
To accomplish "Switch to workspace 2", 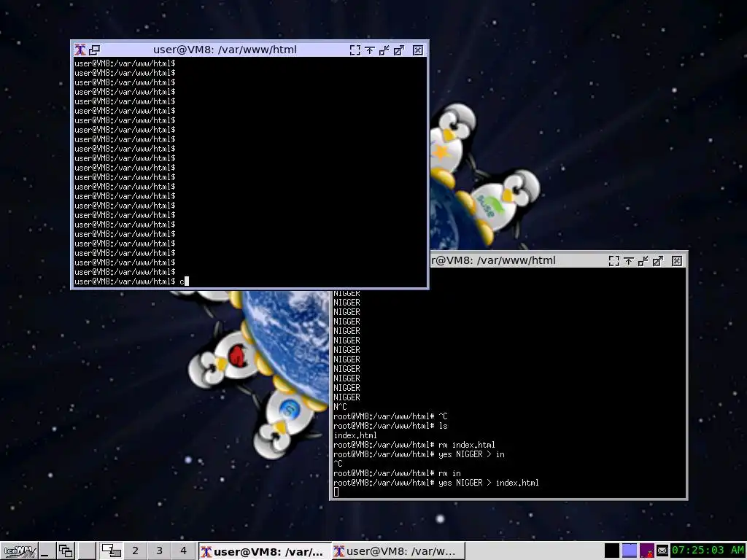I will [135, 551].
